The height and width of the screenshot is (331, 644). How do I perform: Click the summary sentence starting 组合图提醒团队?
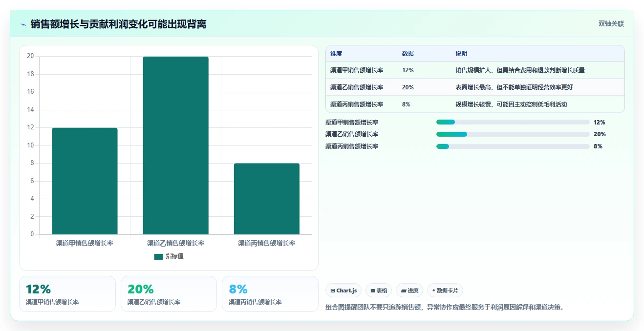445,308
